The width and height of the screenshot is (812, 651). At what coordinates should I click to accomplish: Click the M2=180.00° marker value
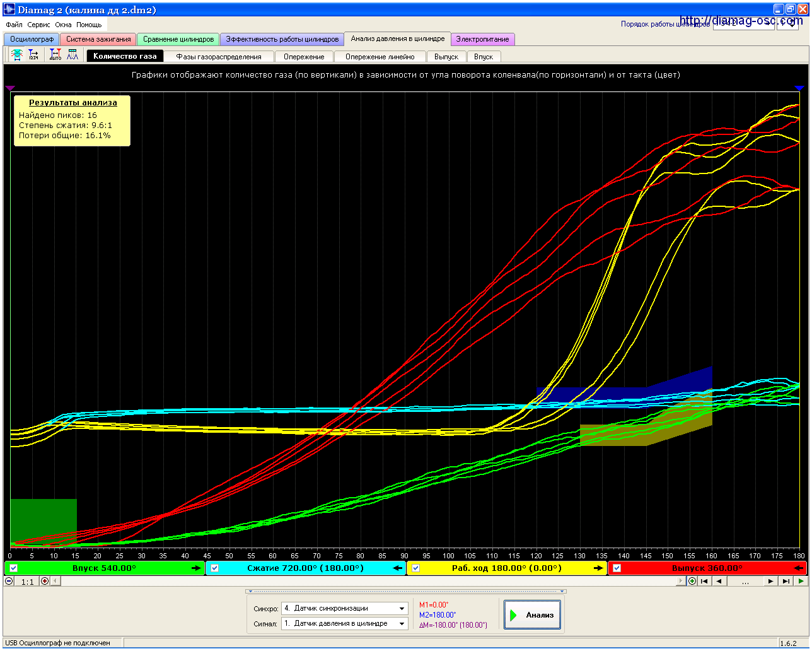click(438, 615)
